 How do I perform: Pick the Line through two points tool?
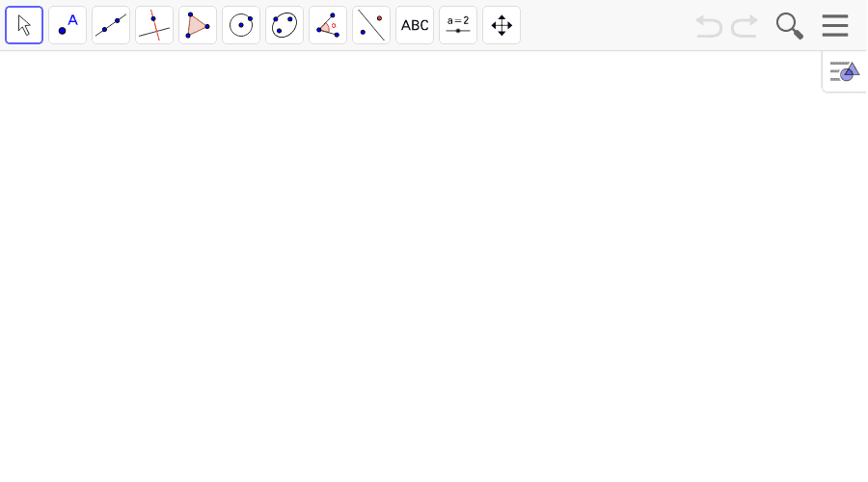(x=111, y=25)
